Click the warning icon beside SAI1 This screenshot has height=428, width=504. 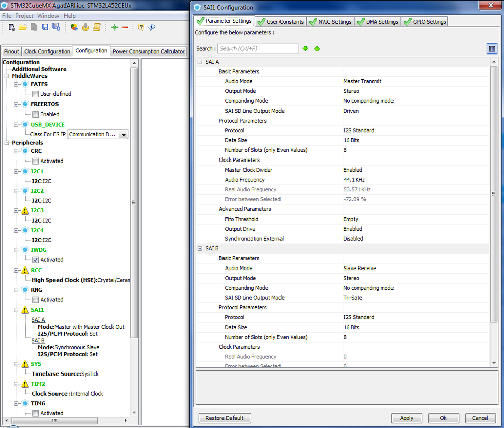pos(25,310)
